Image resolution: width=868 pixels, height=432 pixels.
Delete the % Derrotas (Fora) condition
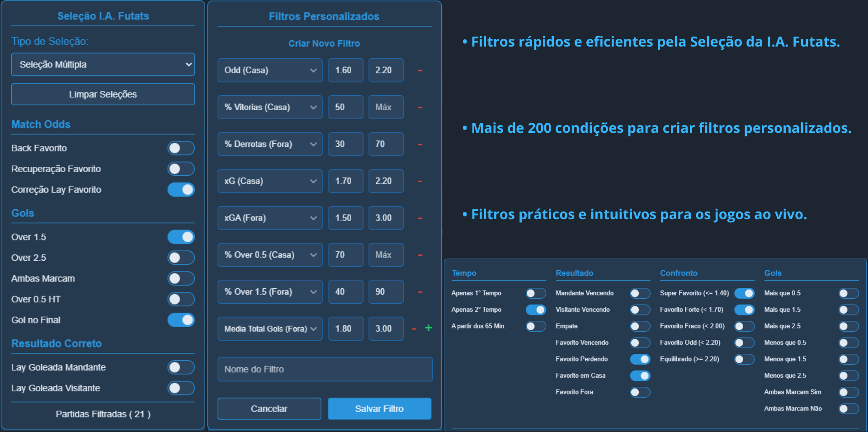pyautogui.click(x=420, y=145)
